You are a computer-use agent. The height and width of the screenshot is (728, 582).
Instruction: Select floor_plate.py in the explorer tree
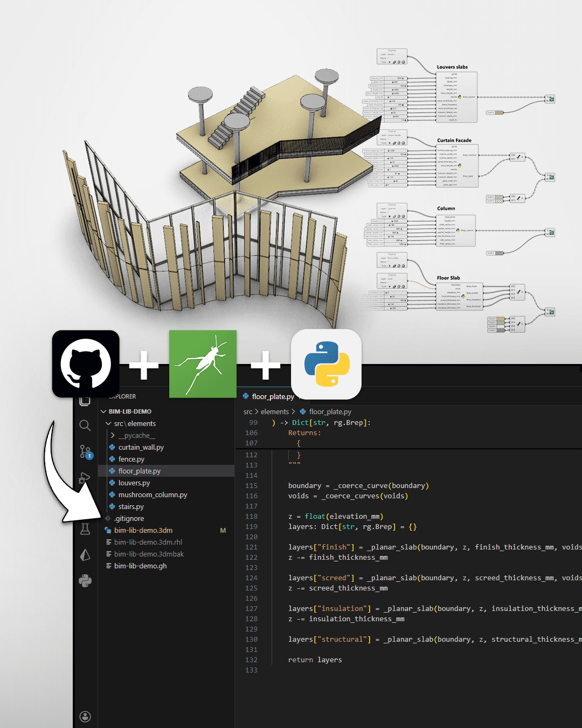167,471
